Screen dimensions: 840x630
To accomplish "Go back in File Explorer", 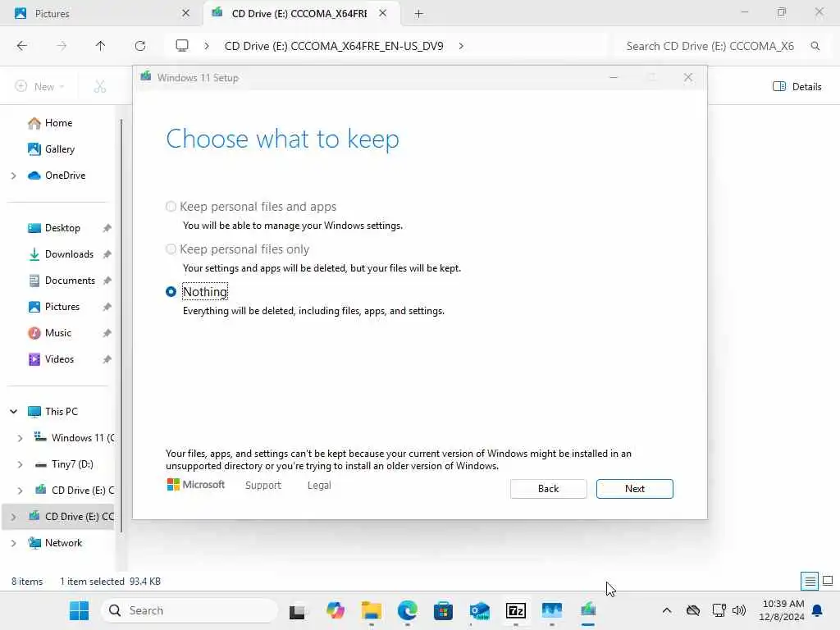I will pyautogui.click(x=22, y=46).
